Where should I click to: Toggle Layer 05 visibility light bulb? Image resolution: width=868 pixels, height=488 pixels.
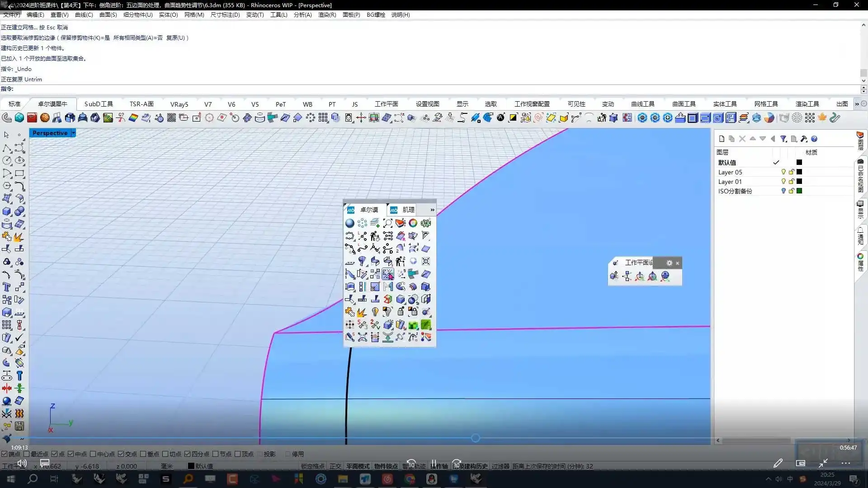pyautogui.click(x=783, y=172)
